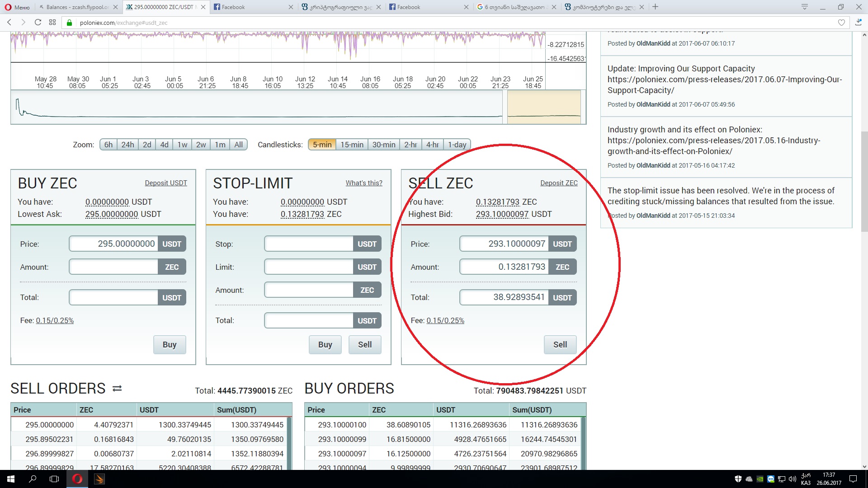Screen dimensions: 868x488
Task: Click the BUY ZEC Amount field
Action: [x=113, y=267]
